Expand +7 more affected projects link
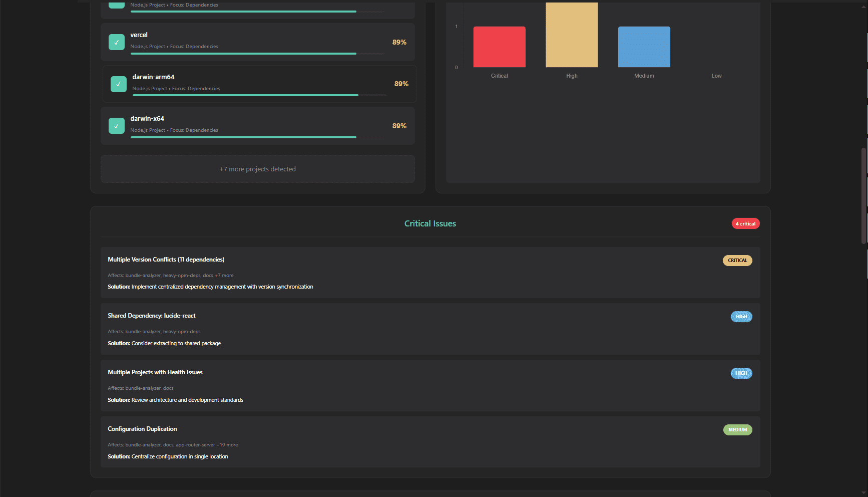868x497 pixels. tap(224, 276)
